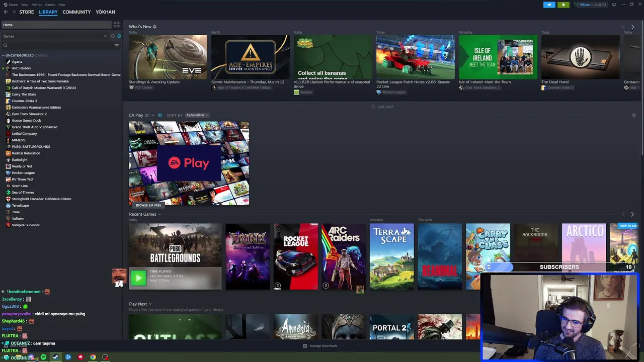Click the forward navigation arrow
The width and height of the screenshot is (644, 362).
coord(14,12)
